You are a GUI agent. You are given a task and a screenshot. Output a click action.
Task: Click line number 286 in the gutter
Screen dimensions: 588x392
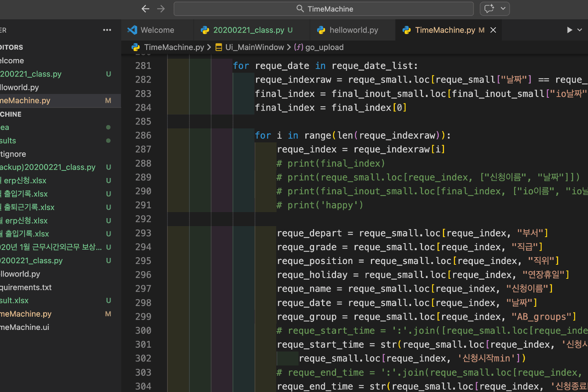(x=143, y=136)
